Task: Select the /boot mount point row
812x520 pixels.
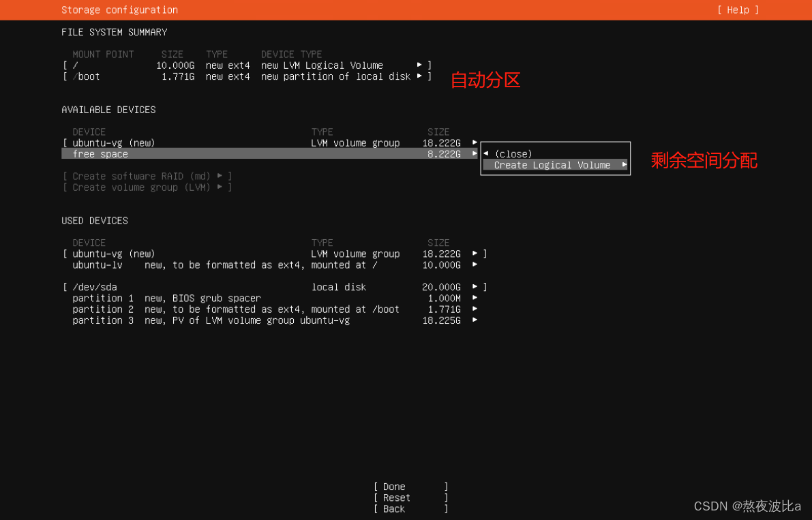Action: (247, 76)
